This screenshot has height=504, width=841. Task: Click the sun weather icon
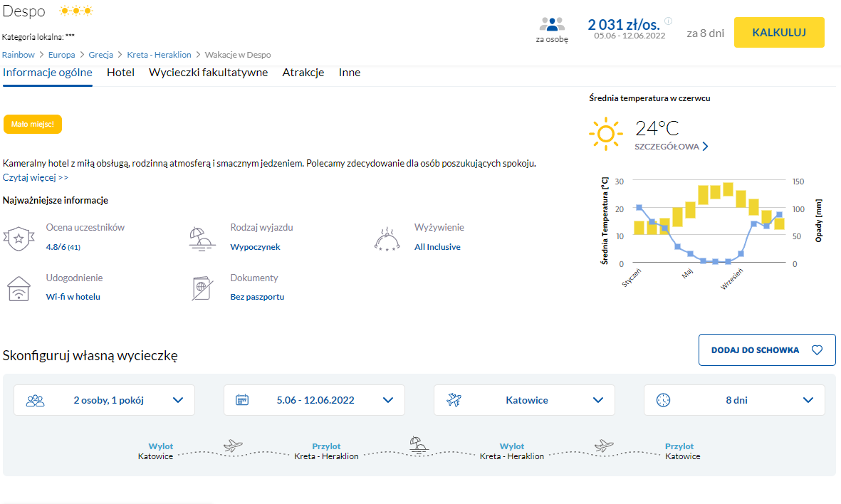[x=606, y=134]
